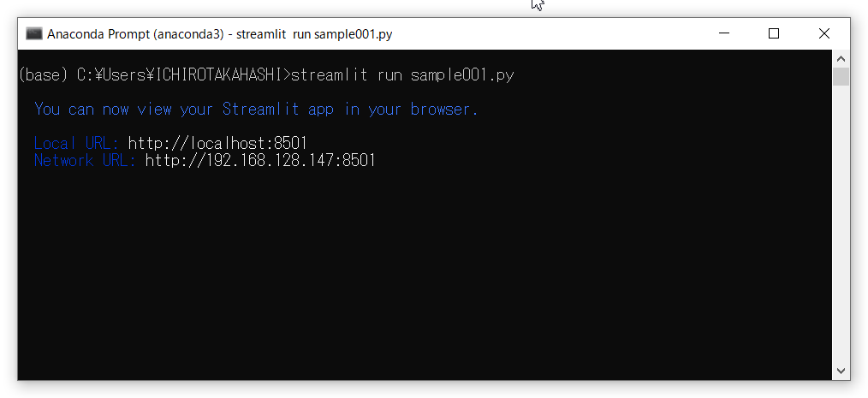This screenshot has width=868, height=398.
Task: Minimize the Anaconda Prompt window
Action: click(724, 34)
